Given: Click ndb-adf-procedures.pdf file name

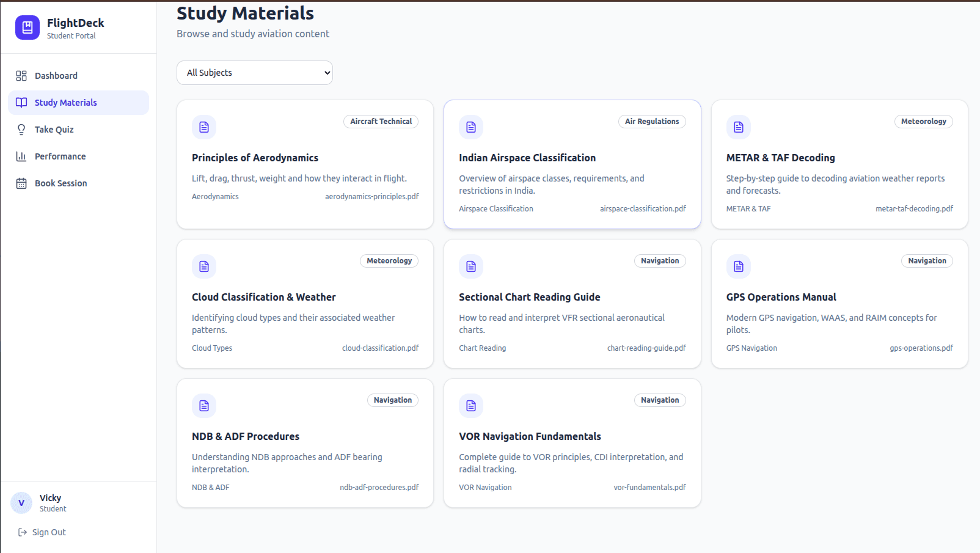Looking at the screenshot, I should (379, 488).
